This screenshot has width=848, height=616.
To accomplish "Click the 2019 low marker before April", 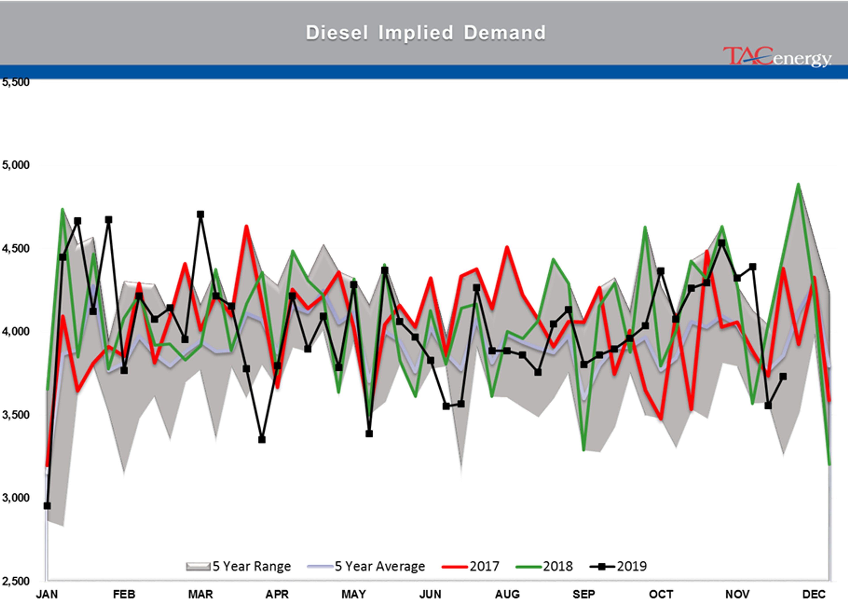I will pyautogui.click(x=262, y=440).
